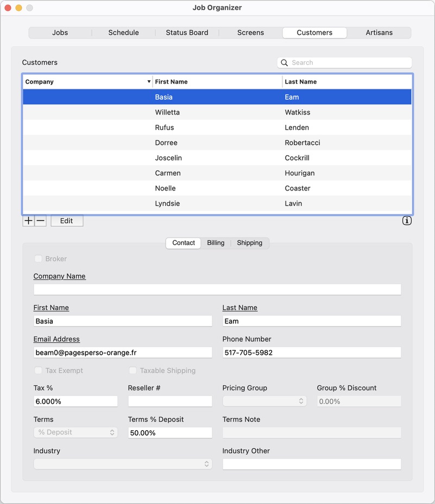
Task: Open the info icon below customer table
Action: 407,221
